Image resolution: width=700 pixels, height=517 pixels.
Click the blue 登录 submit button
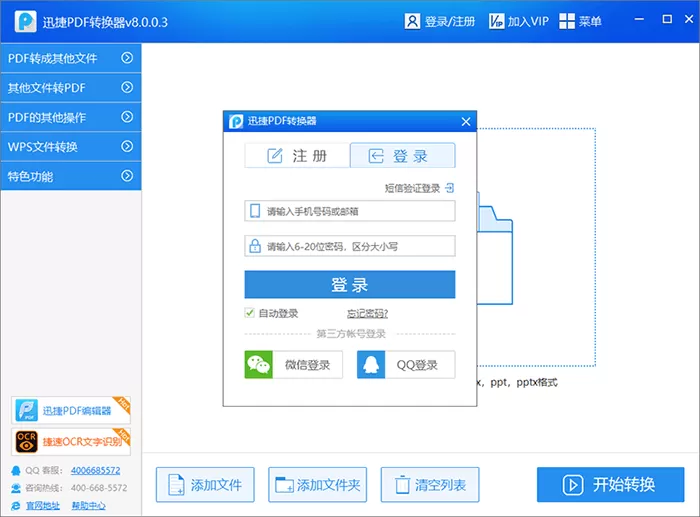(x=350, y=284)
